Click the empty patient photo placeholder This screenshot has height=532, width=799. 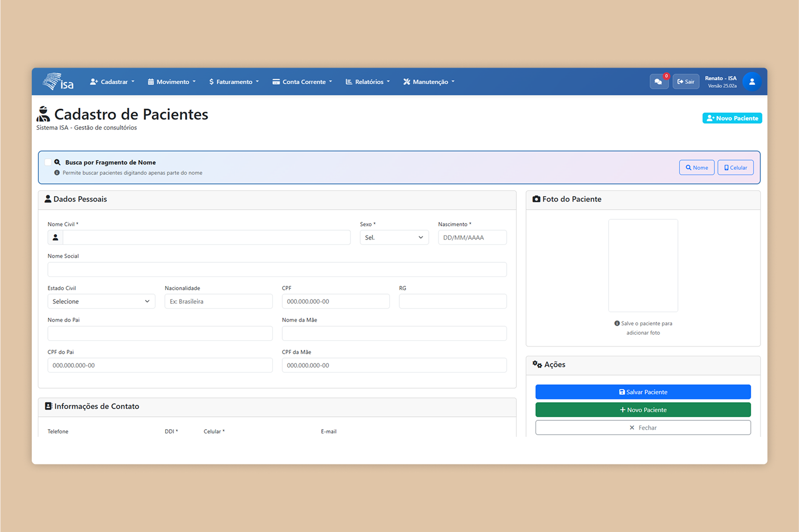pos(643,265)
